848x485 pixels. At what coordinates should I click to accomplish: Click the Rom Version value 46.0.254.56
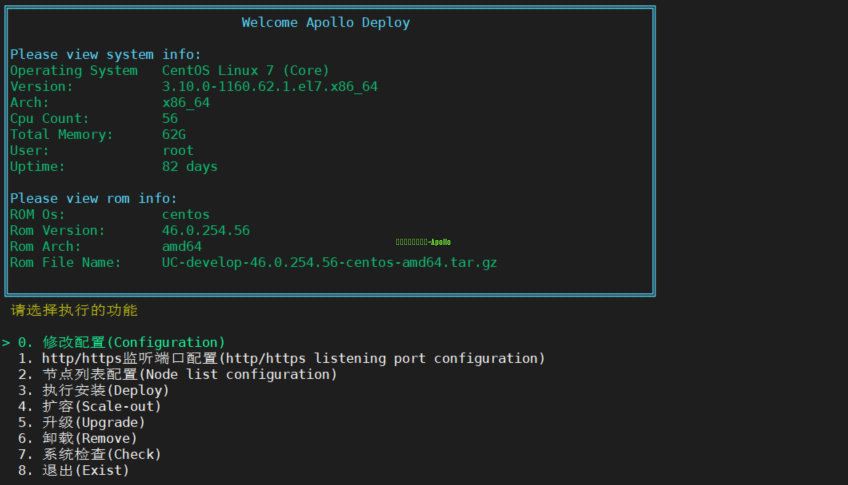coord(205,230)
